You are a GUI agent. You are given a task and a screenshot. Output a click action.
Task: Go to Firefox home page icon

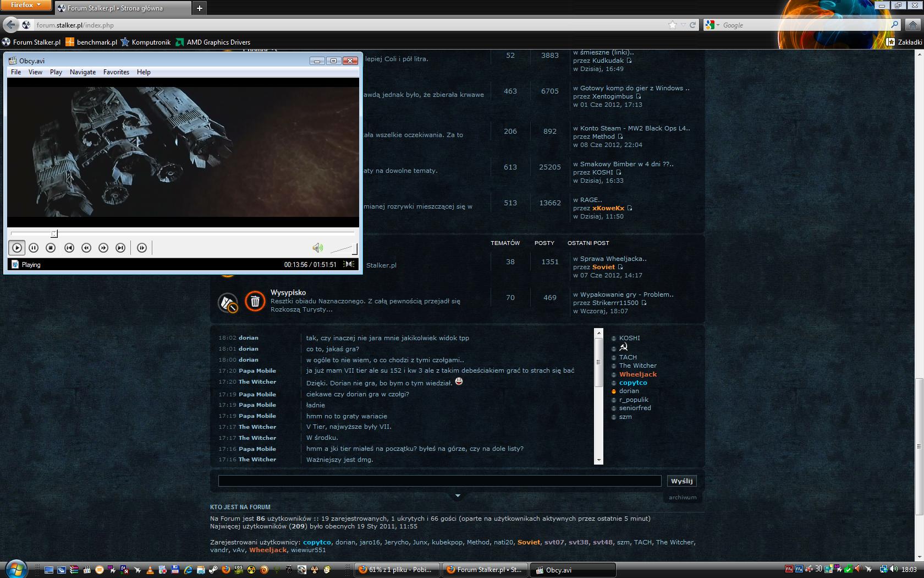[912, 25]
